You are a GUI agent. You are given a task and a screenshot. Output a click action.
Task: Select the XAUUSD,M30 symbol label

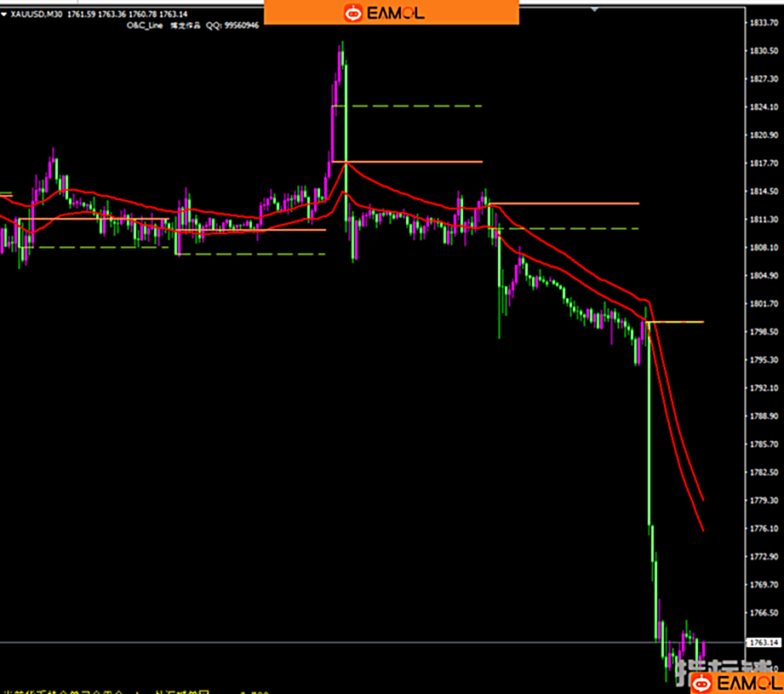(x=36, y=14)
